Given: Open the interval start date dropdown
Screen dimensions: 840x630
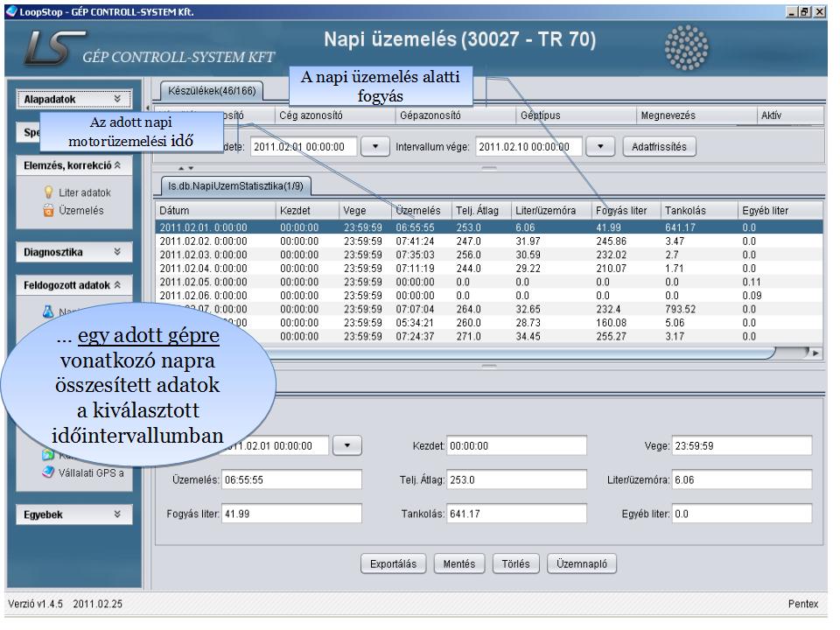Looking at the screenshot, I should (374, 146).
